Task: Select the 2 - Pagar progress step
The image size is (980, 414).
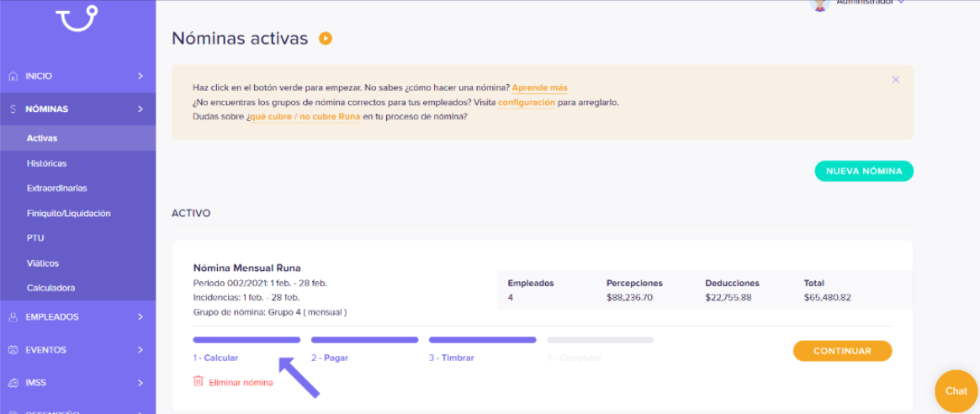Action: (330, 358)
